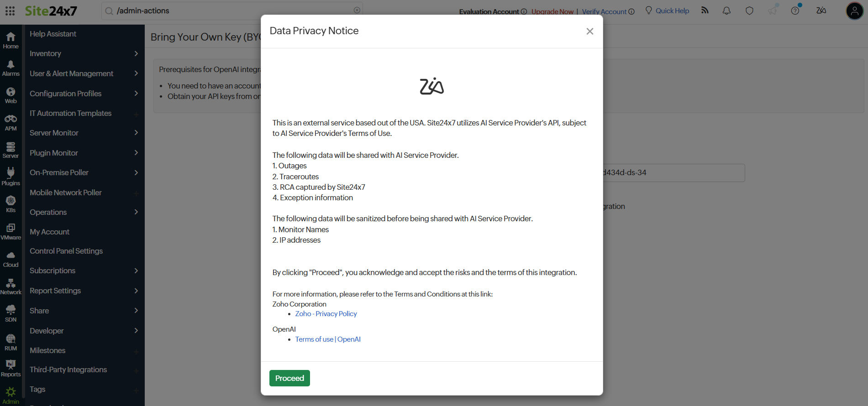
Task: Open the Zoho Privacy Policy link
Action: pos(326,313)
